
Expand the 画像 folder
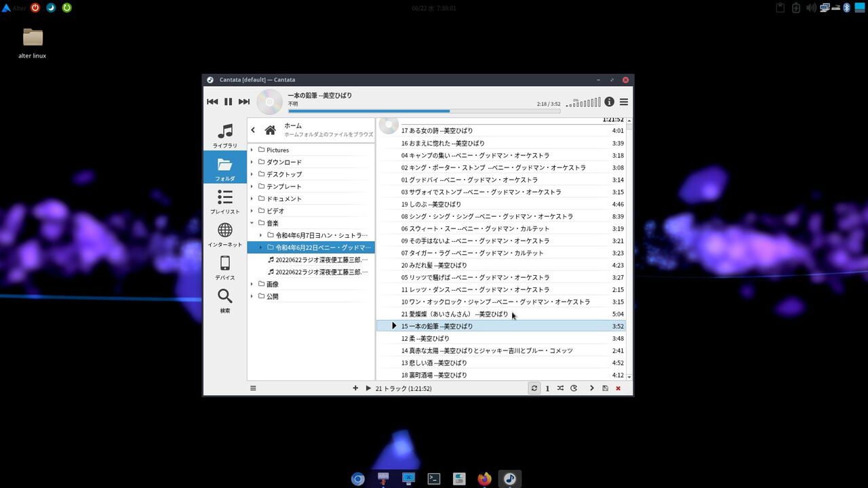(x=252, y=284)
